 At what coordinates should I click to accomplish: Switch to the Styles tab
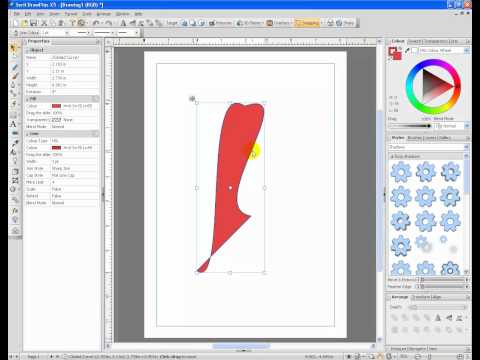[x=398, y=138]
